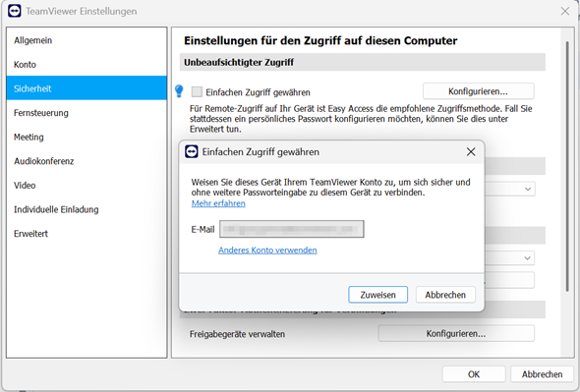Screen dimensions: 580x392
Task: Open the Video settings section
Action: (87, 186)
